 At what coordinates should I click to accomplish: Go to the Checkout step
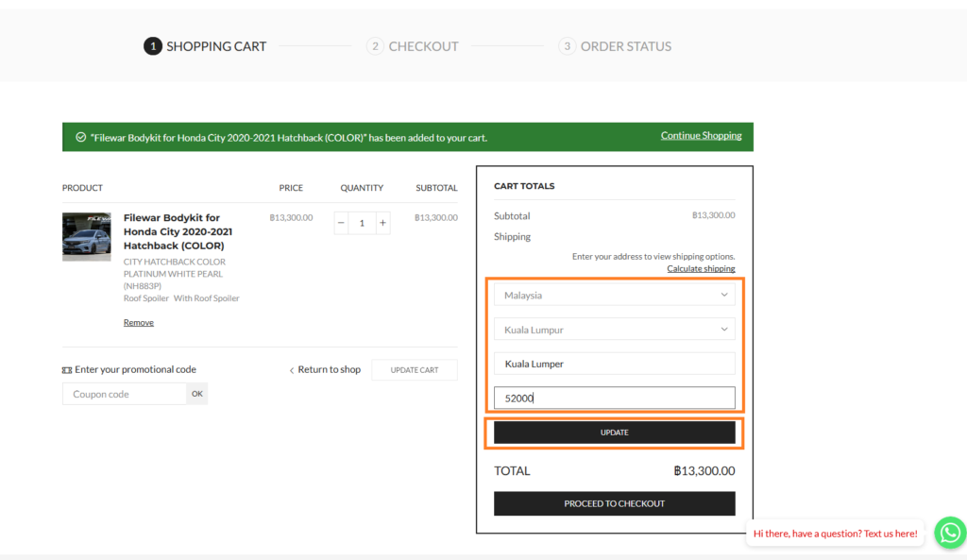point(413,46)
